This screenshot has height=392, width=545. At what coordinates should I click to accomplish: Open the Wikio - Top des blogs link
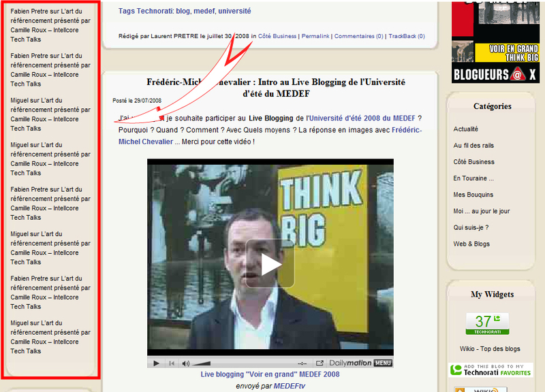[490, 349]
